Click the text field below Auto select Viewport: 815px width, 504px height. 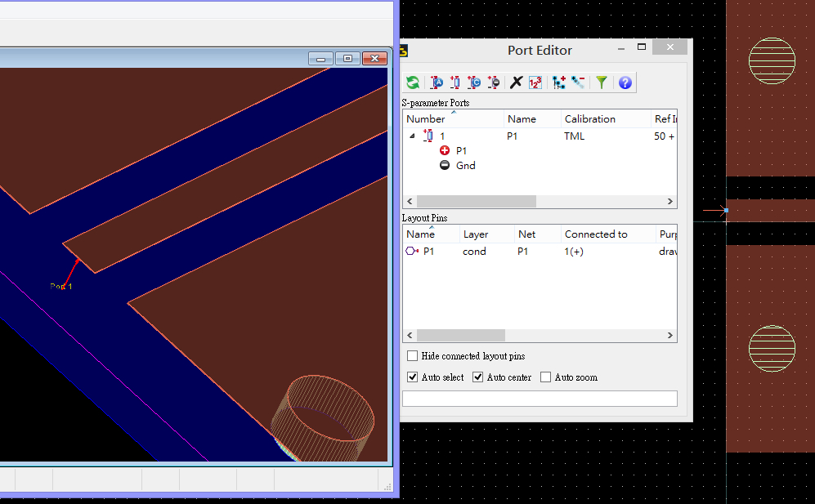[540, 399]
